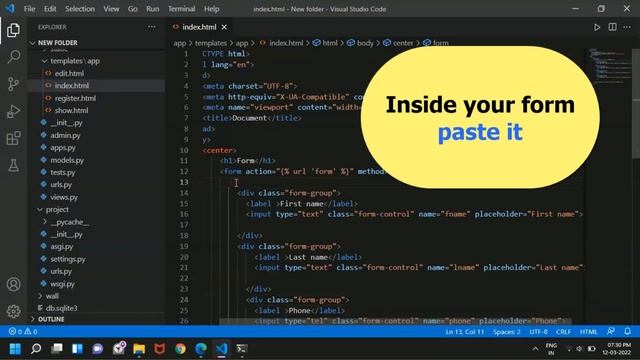Open Microsoft Edge from taskbar
The image size is (640, 360).
point(201,349)
